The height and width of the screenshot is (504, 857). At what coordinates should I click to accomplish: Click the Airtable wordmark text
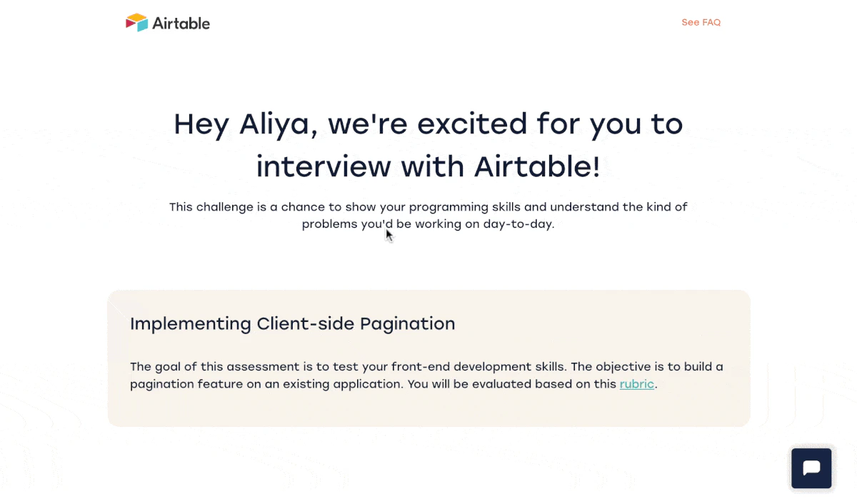[181, 24]
